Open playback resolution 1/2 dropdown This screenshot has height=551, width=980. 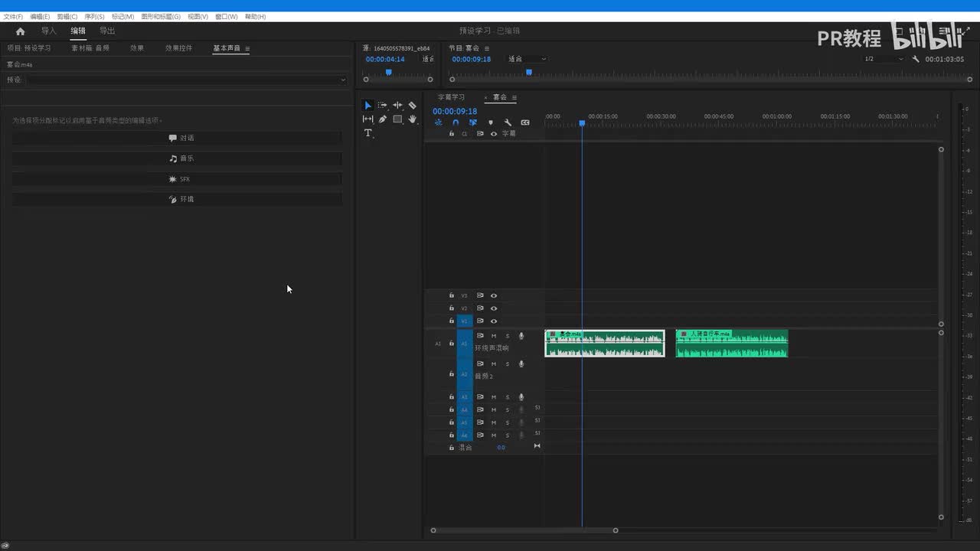(x=884, y=59)
